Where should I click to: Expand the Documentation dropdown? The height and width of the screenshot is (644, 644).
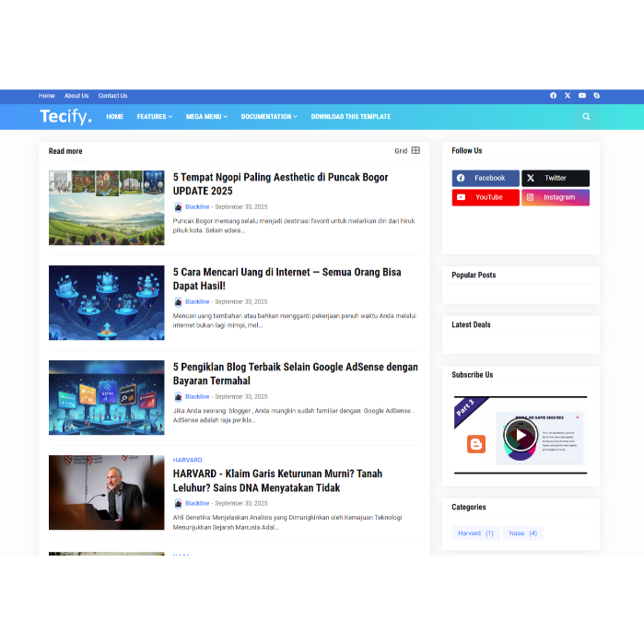point(269,117)
